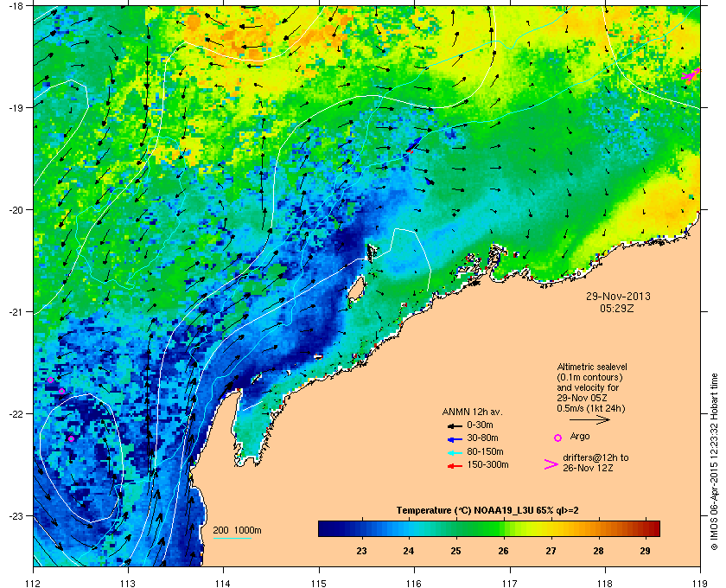The height and width of the screenshot is (588, 726).
Task: Click the long blue current arrow near 116 longitude
Action: click(x=414, y=144)
